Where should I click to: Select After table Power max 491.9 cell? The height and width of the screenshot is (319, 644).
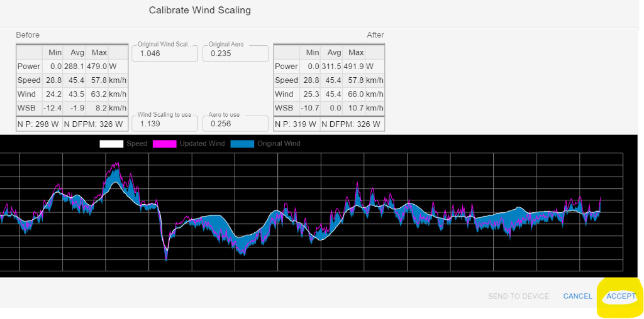point(356,67)
